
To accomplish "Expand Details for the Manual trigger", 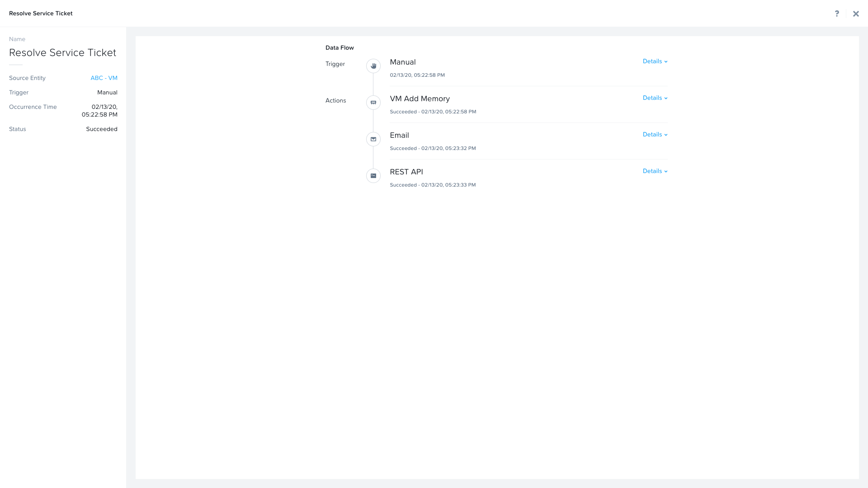I will [655, 61].
